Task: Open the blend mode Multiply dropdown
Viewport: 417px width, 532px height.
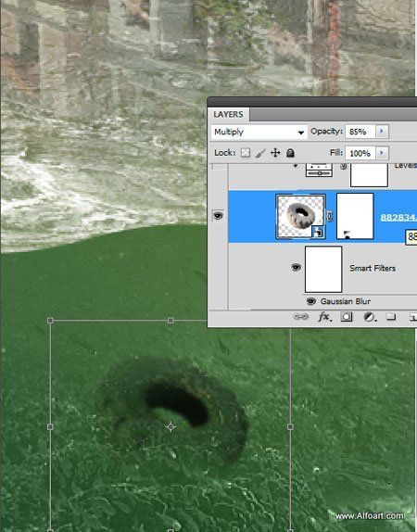Action: point(259,132)
